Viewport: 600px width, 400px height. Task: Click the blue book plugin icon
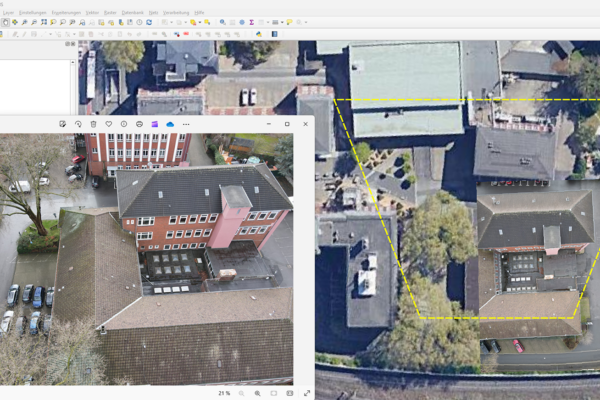click(275, 34)
